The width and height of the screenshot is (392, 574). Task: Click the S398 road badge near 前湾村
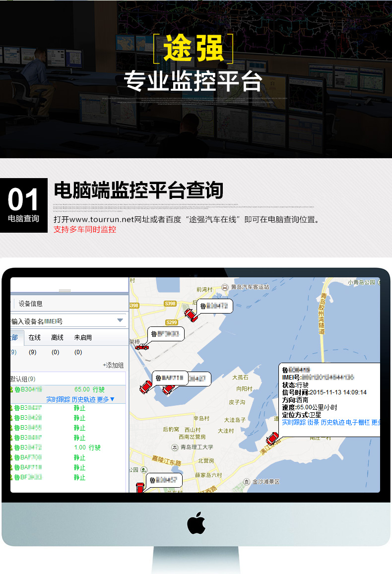(x=170, y=304)
